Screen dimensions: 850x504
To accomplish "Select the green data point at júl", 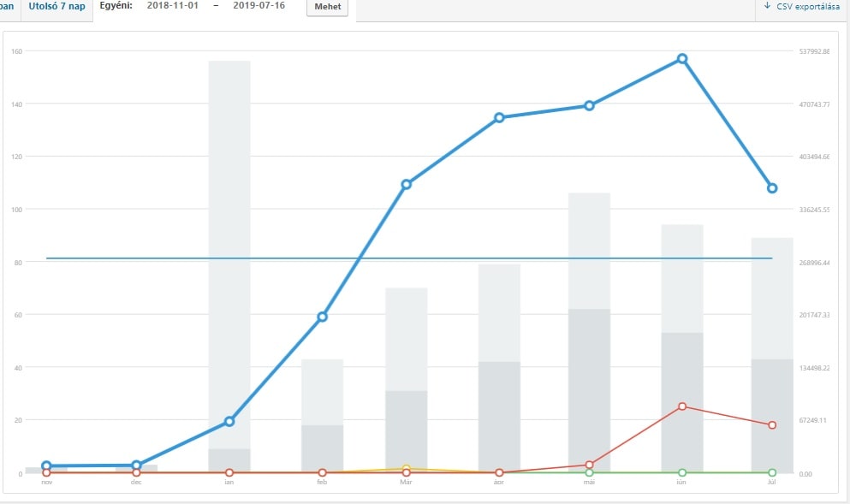I will (771, 471).
